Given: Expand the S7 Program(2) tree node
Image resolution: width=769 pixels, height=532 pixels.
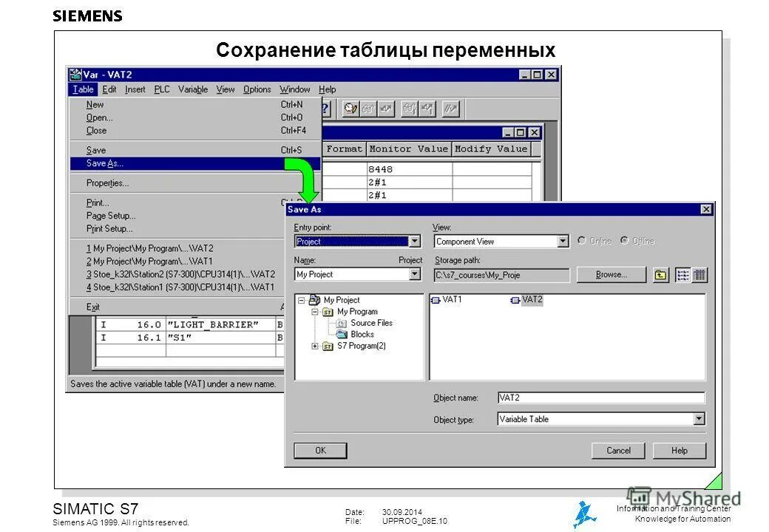Looking at the screenshot, I should point(315,347).
